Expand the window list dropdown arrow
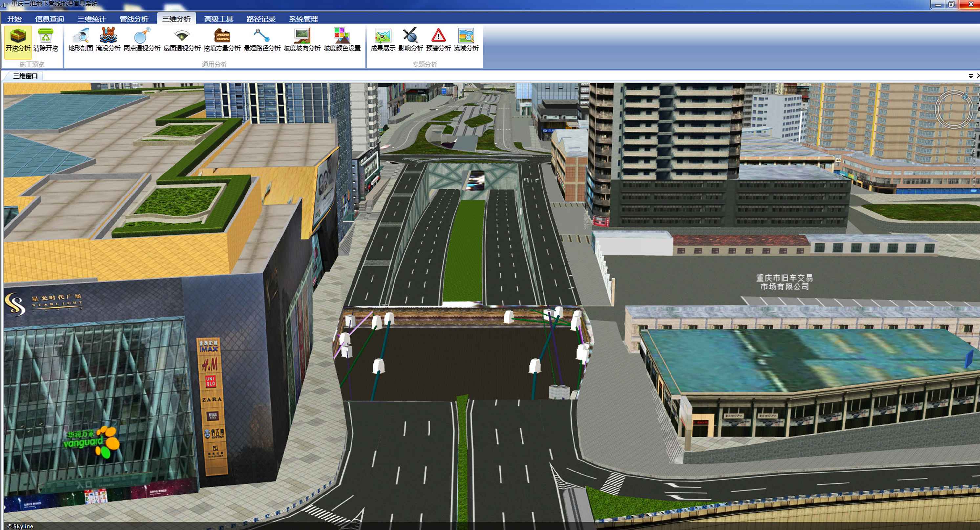Screen dimensions: 980x530 [x=970, y=76]
